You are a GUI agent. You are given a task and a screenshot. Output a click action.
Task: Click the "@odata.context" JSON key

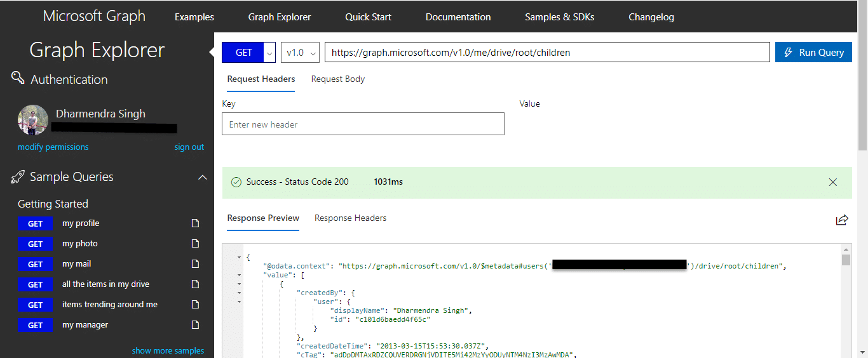pos(296,266)
